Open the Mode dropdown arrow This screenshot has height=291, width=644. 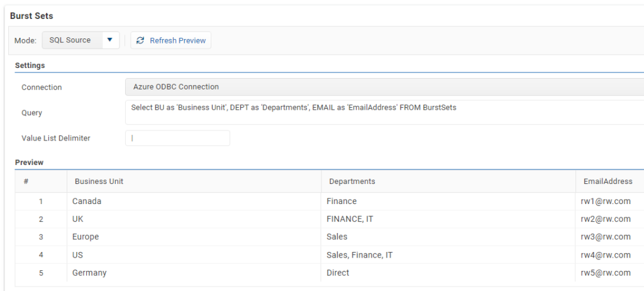pyautogui.click(x=109, y=40)
